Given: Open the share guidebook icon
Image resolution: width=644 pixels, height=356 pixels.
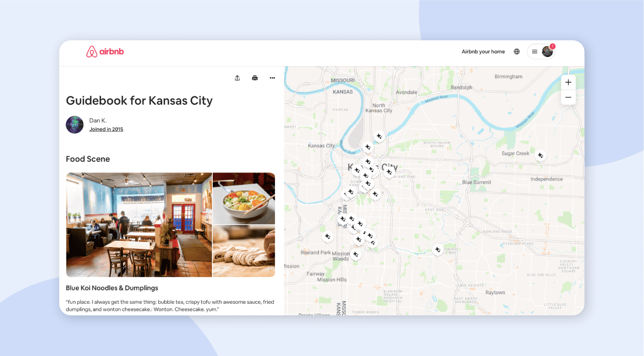Looking at the screenshot, I should [237, 78].
